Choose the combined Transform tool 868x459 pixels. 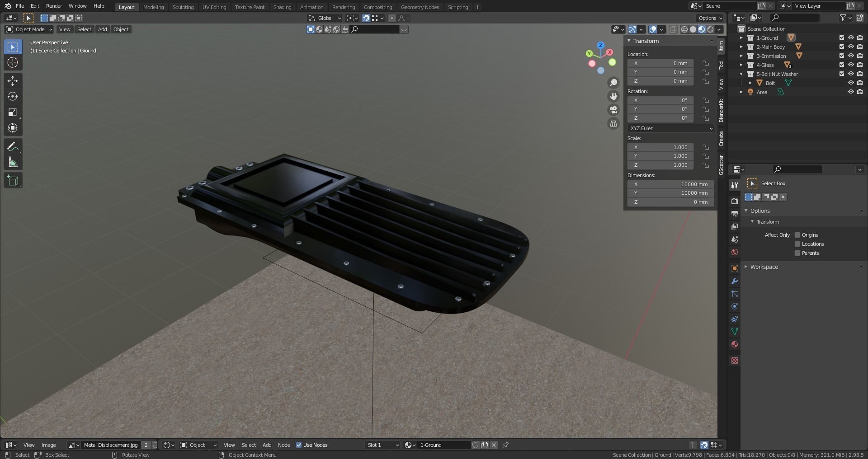point(13,128)
